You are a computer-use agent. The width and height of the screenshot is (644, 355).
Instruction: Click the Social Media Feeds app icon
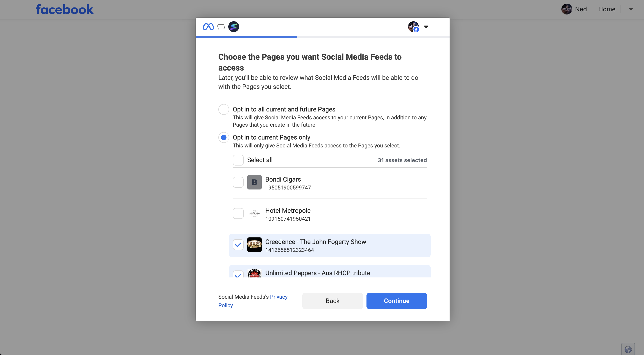coord(234,26)
